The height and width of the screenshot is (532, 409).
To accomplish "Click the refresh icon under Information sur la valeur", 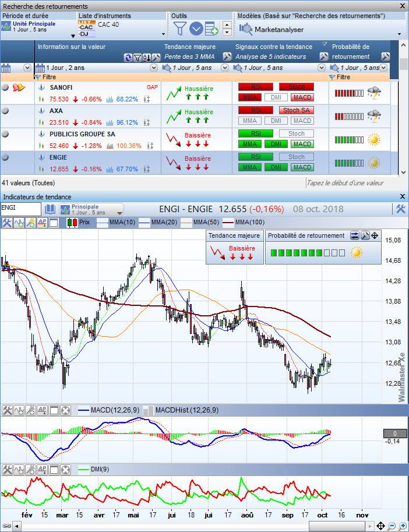I will click(128, 58).
